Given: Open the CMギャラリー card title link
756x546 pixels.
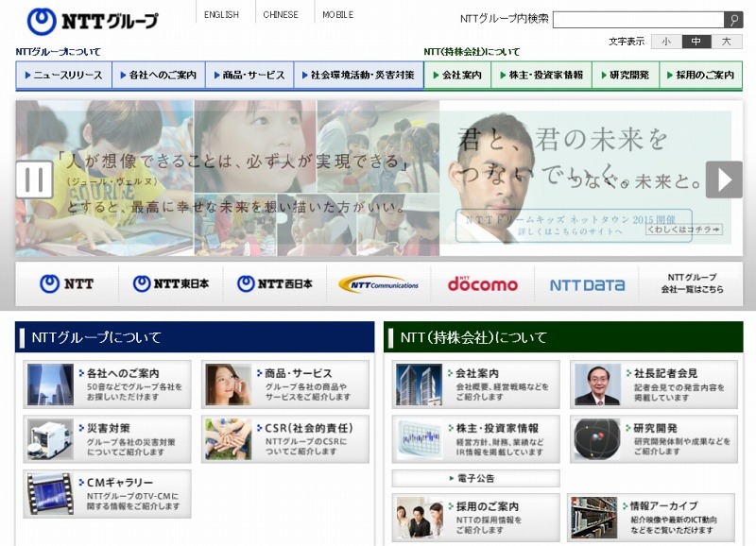Looking at the screenshot, I should [x=120, y=483].
